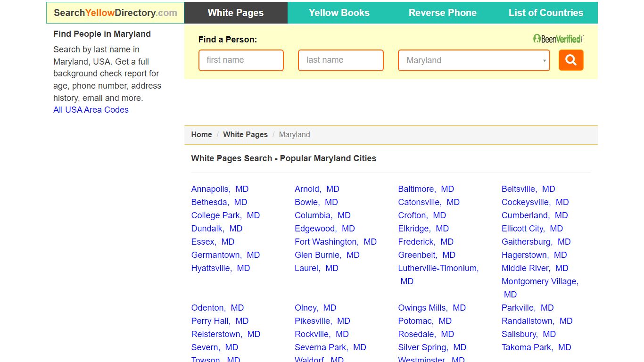Open Gaithersburg, MD listing
Screen dimensions: 644x362
[x=536, y=242]
